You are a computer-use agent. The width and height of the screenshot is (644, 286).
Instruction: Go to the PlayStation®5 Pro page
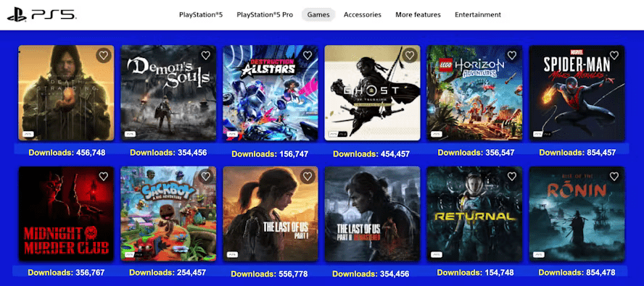click(265, 14)
